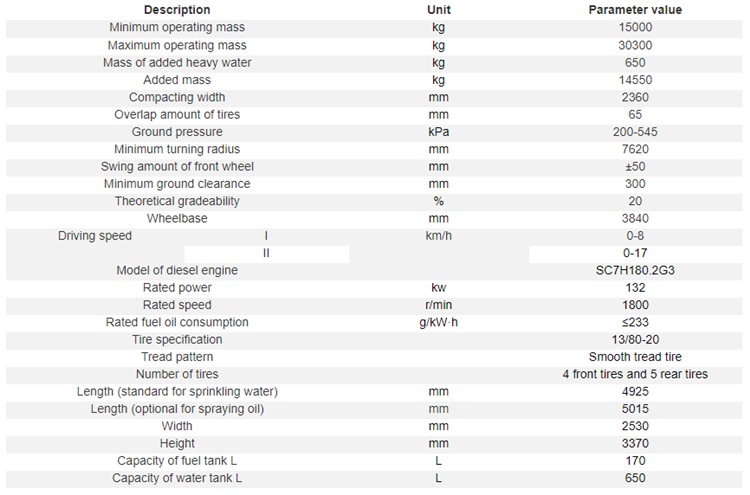Screen dimensions: 750x495
Task: Click the 0-17 speed value for gear II
Action: click(x=635, y=253)
